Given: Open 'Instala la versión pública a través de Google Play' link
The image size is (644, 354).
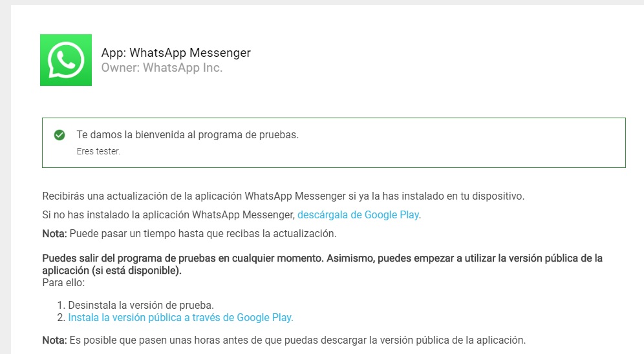Looking at the screenshot, I should pos(180,317).
